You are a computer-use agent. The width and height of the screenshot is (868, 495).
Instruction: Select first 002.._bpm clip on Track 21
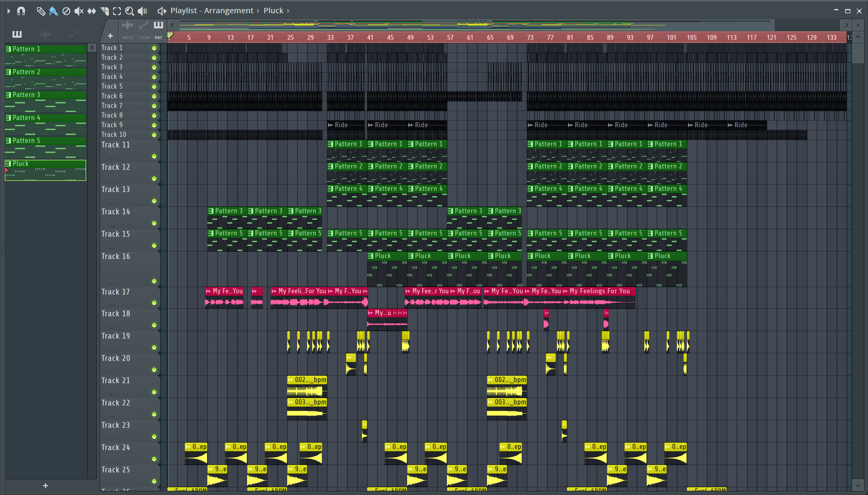[307, 386]
